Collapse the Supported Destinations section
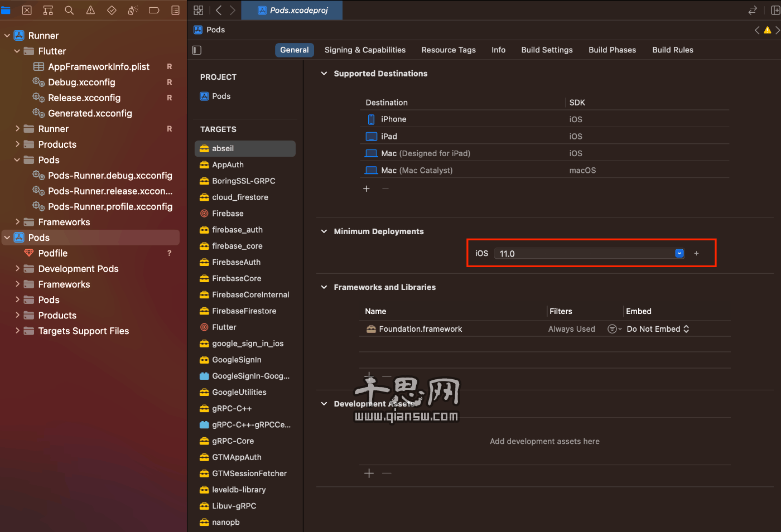Viewport: 781px width, 532px height. [324, 74]
